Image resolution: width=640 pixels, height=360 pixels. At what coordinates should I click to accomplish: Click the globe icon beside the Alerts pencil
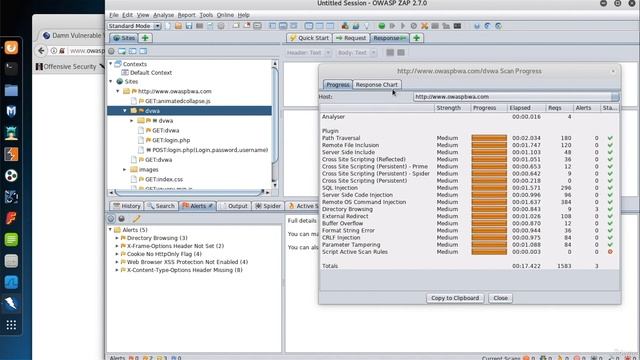122,219
